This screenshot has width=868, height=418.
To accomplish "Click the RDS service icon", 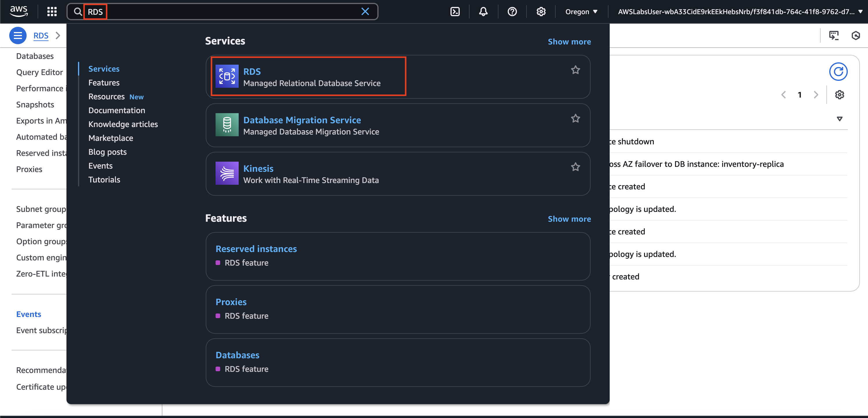I will pos(227,76).
